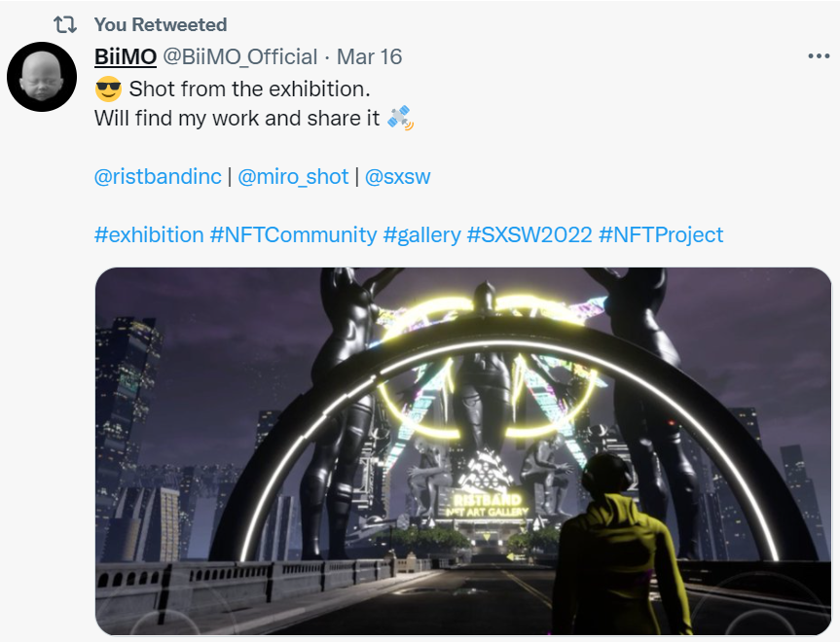Visit the @ristbandinc mention
Viewport: 840px width, 642px height.
coord(158,177)
